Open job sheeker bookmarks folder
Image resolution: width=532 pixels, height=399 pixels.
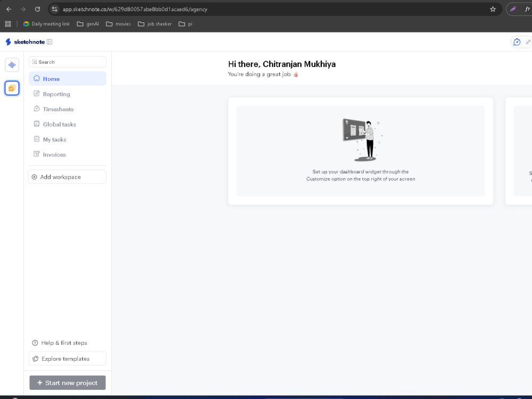click(155, 24)
